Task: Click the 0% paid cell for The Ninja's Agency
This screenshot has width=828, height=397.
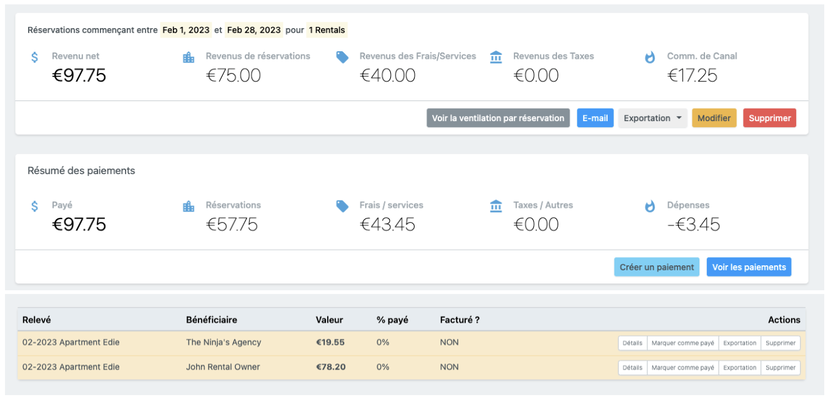Action: 382,342
